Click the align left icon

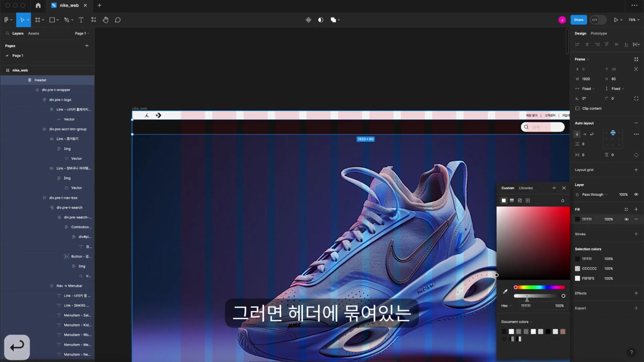click(577, 44)
